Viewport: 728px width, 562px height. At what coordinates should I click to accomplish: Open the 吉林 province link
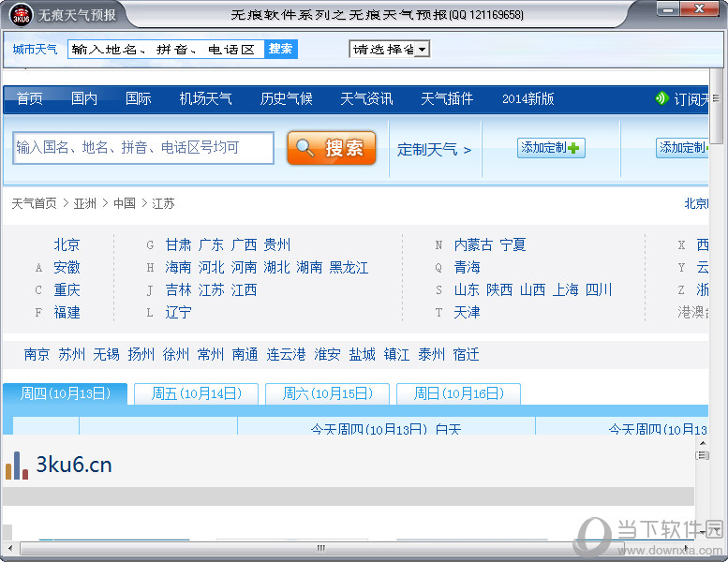pos(178,290)
